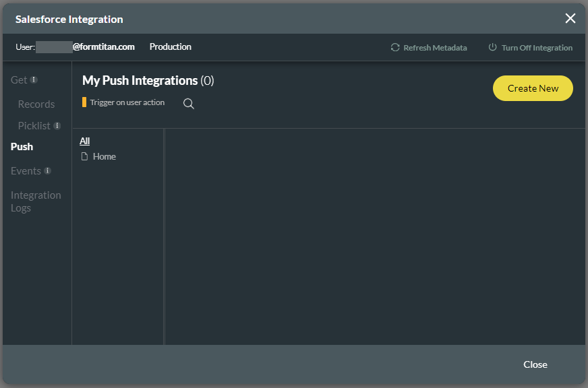Click the Close button at the bottom
Screen dimensions: 588x388
tap(535, 364)
